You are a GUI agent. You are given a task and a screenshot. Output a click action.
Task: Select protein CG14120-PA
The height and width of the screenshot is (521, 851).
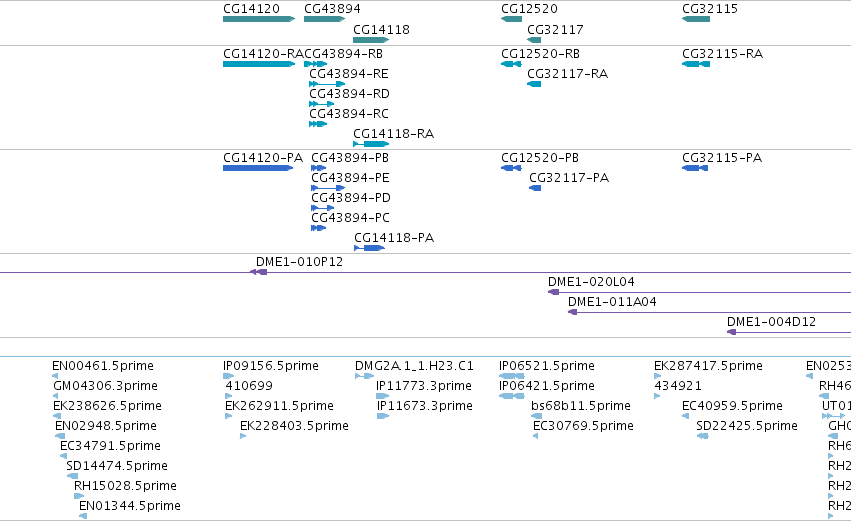pyautogui.click(x=258, y=168)
